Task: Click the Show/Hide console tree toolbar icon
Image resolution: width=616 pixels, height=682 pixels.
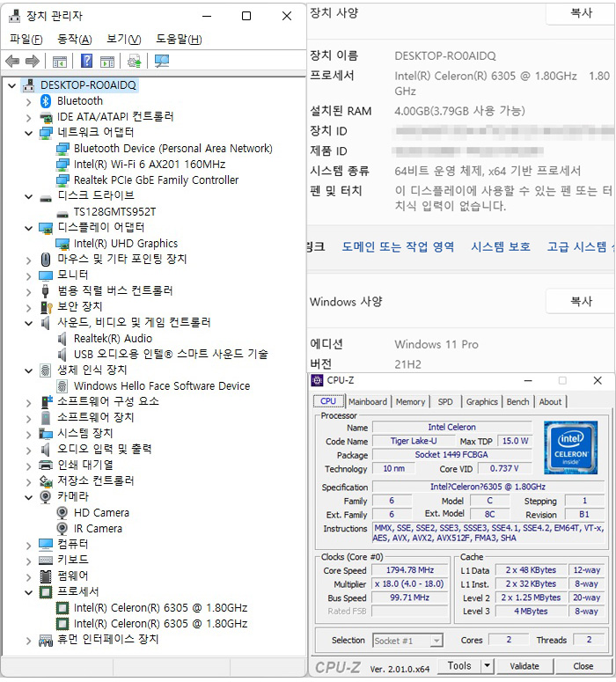Action: coord(60,62)
